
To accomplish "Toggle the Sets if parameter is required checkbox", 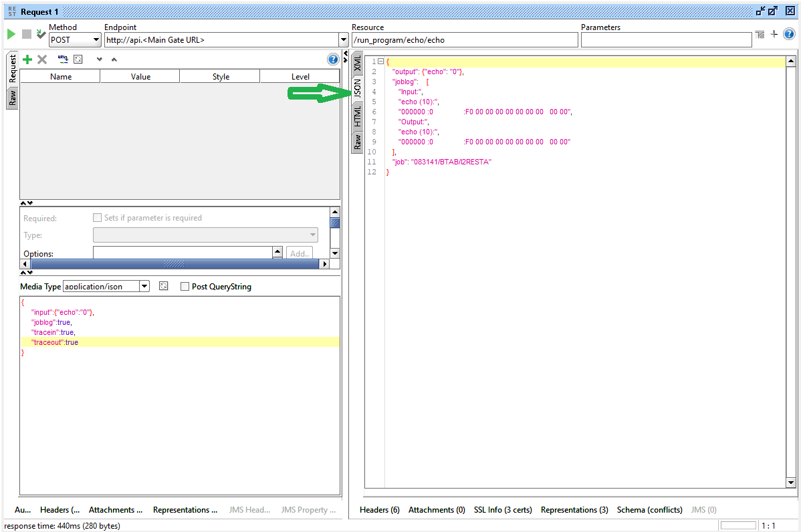I will click(x=97, y=217).
